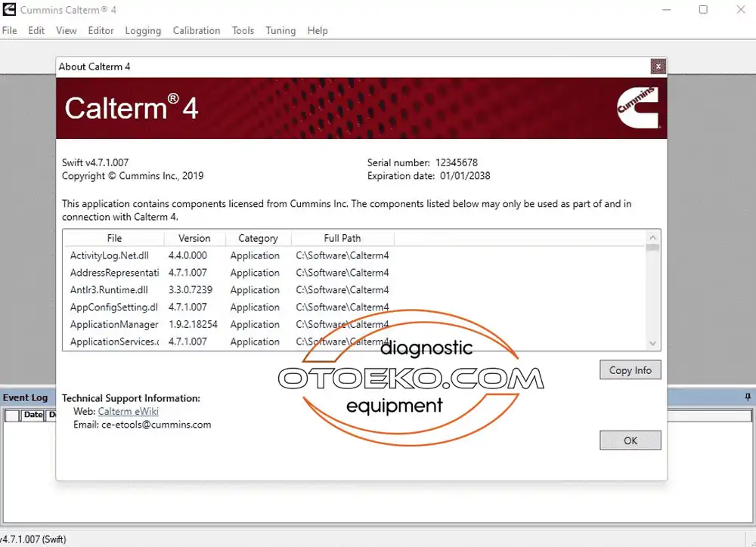Open the Calterm eWiki link
The height and width of the screenshot is (547, 756).
128,411
